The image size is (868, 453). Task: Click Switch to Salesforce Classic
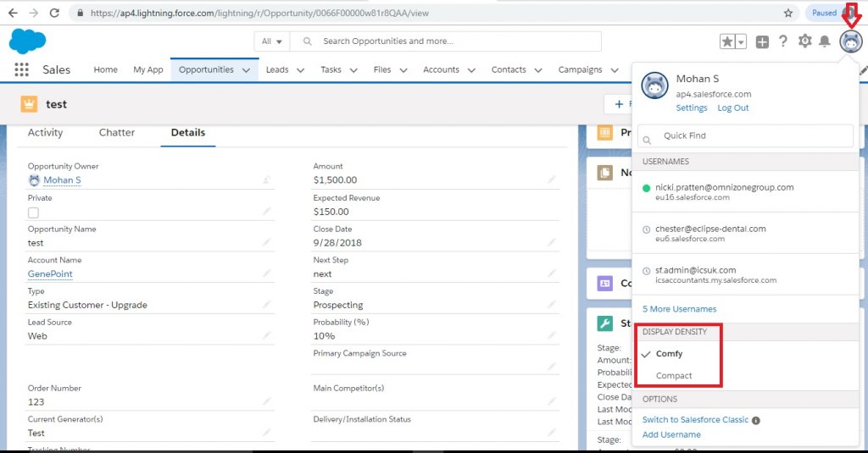(x=695, y=420)
